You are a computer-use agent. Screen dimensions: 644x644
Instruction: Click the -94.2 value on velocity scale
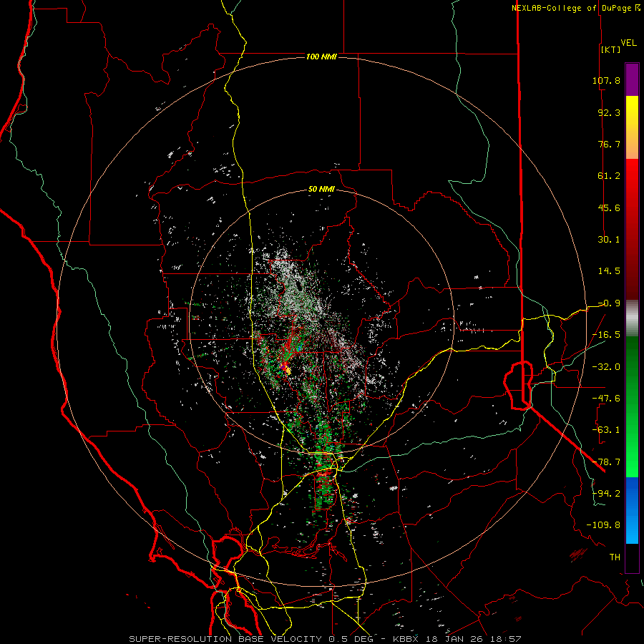[x=606, y=494]
